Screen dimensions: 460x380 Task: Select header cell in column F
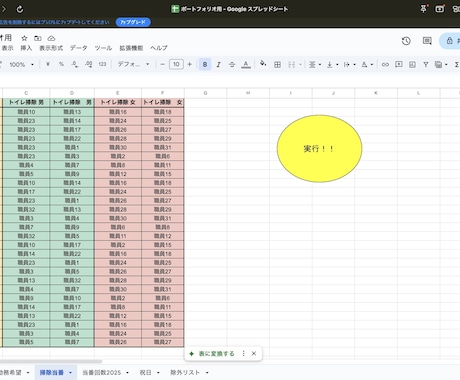[162, 102]
